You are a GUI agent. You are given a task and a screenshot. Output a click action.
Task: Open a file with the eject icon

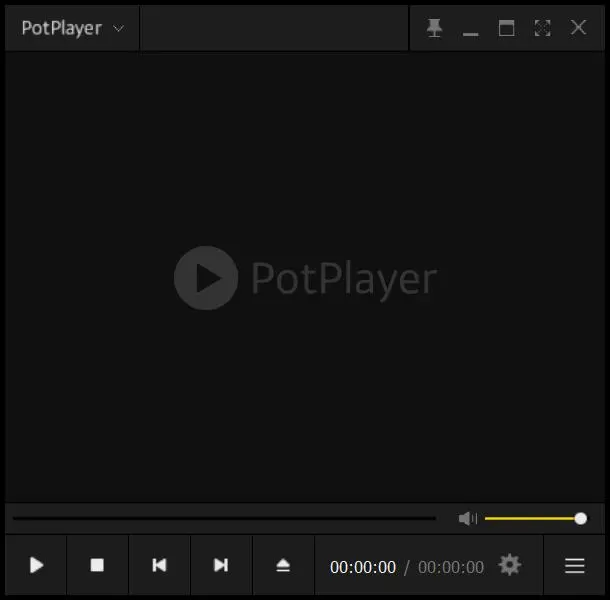point(283,565)
